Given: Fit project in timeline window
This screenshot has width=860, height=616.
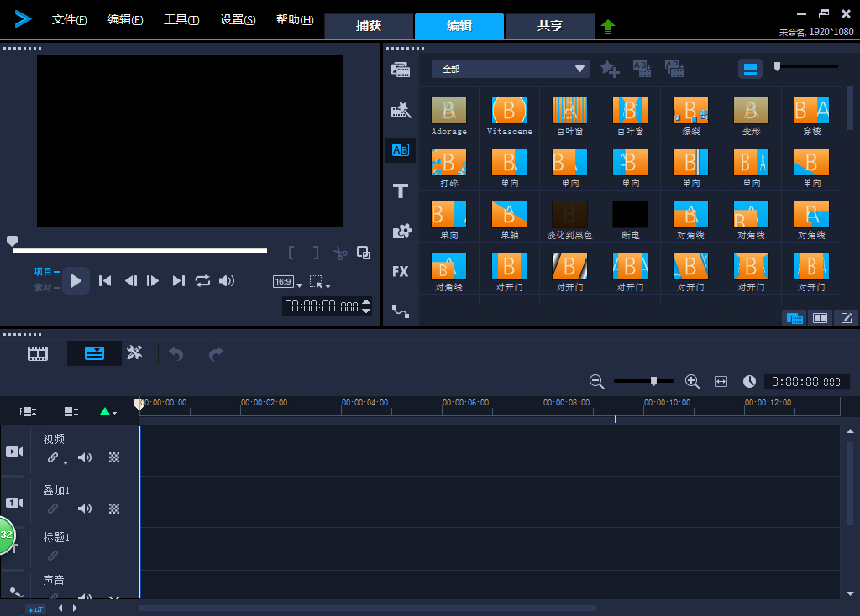Looking at the screenshot, I should click(721, 382).
